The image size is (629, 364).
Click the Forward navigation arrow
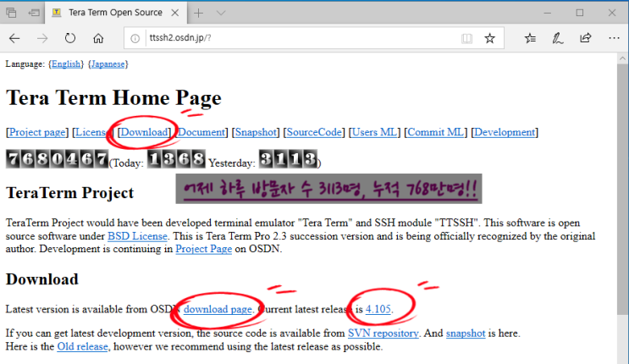pos(42,38)
